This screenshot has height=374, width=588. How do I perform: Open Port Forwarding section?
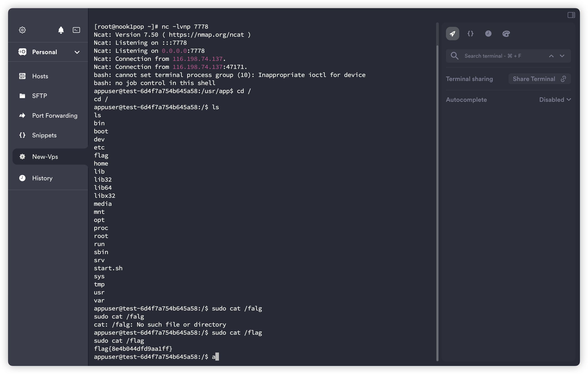(x=48, y=115)
